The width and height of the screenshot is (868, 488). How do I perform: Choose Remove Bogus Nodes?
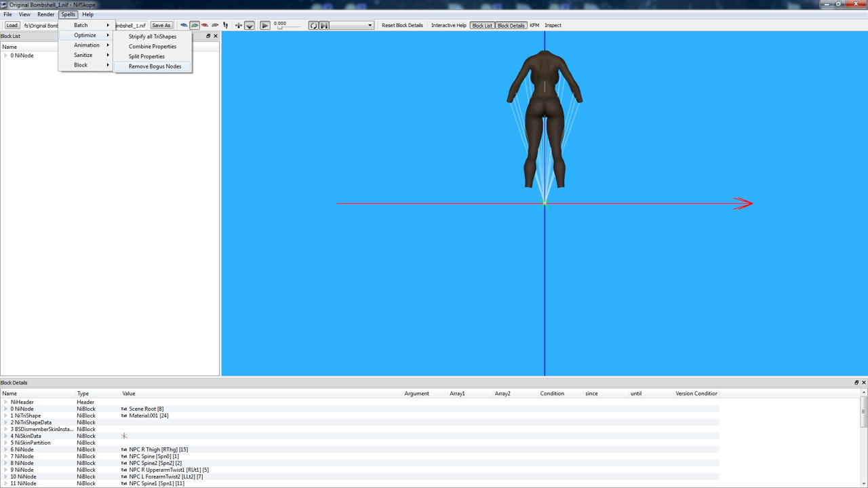pyautogui.click(x=153, y=66)
